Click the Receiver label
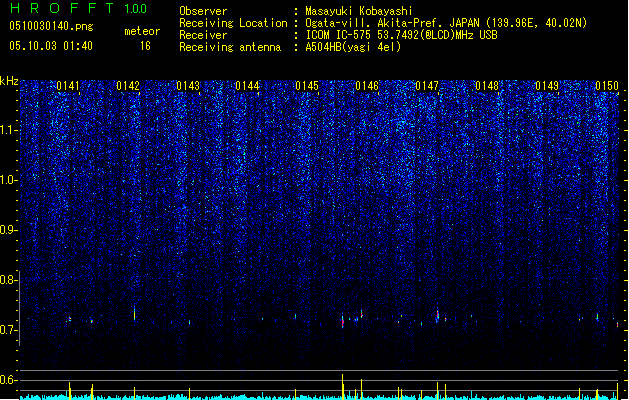The image size is (629, 400). (x=203, y=35)
